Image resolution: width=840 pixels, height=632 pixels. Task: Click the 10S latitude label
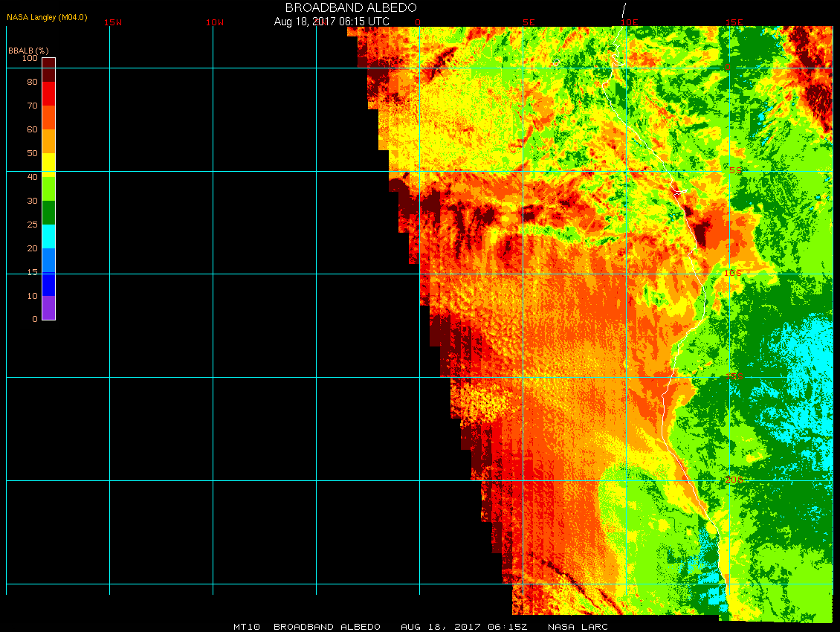733,273
